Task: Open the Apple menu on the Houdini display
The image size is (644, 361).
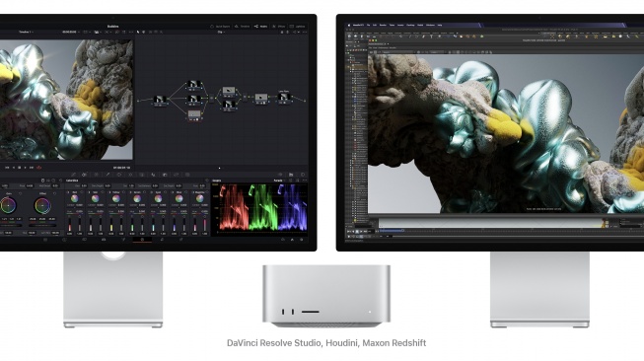Action: pyautogui.click(x=349, y=25)
